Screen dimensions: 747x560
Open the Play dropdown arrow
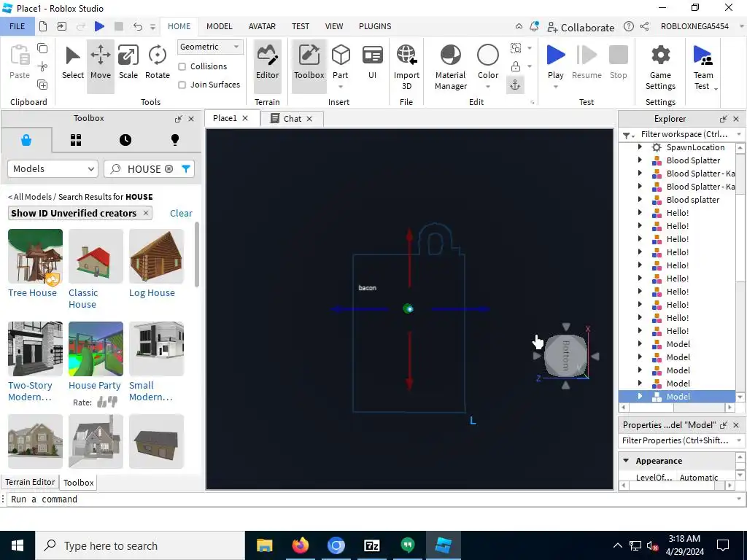point(555,87)
